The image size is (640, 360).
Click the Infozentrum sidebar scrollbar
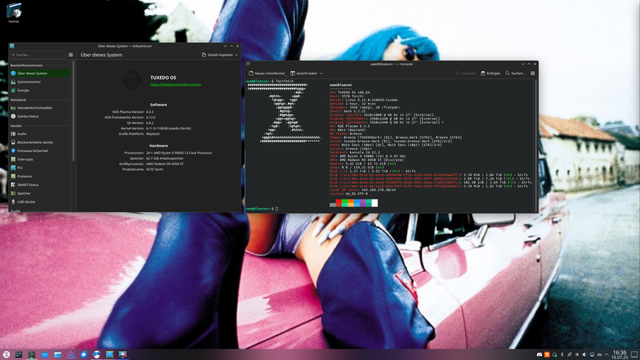tap(73, 111)
